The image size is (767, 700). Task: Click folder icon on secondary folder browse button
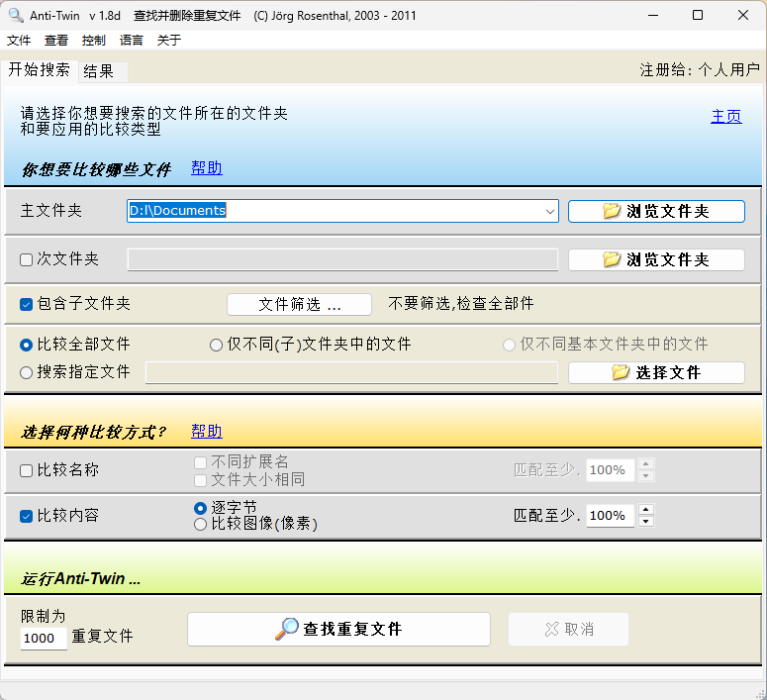point(612,259)
